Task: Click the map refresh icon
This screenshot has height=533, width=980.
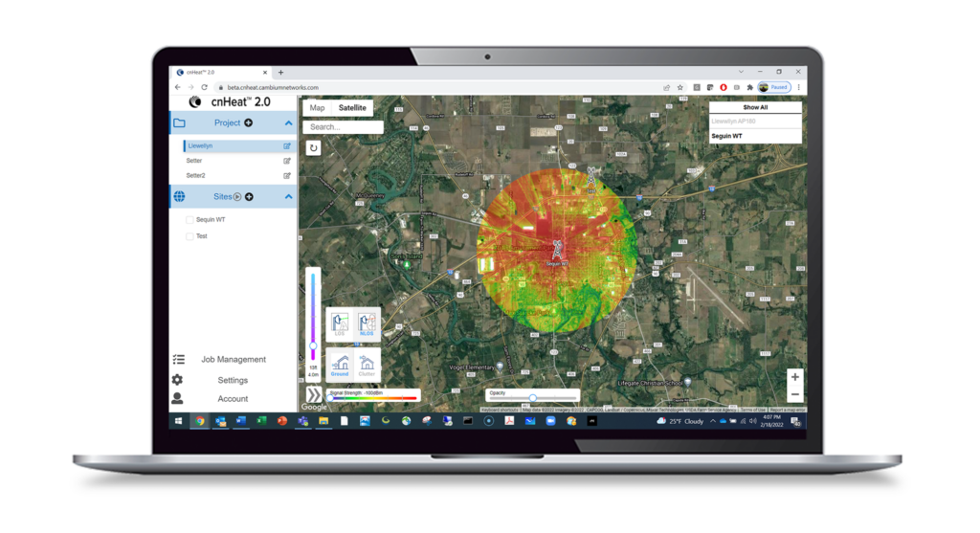Action: click(x=313, y=148)
